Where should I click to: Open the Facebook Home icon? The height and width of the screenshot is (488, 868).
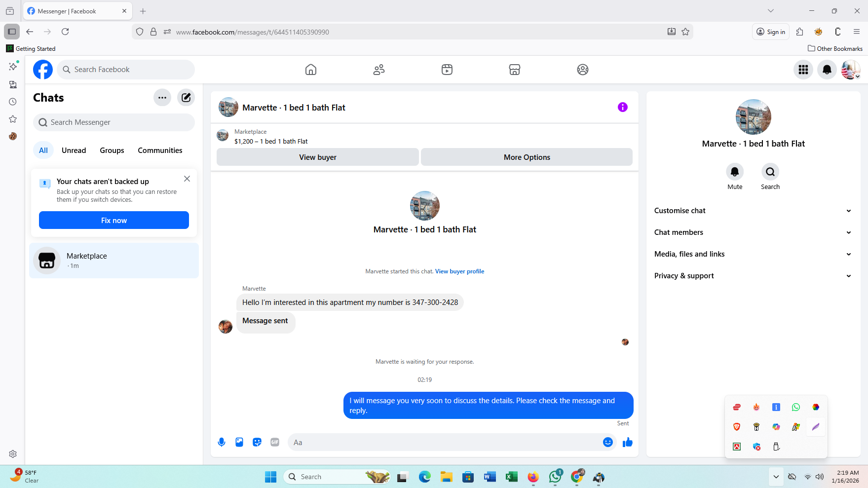(x=311, y=70)
